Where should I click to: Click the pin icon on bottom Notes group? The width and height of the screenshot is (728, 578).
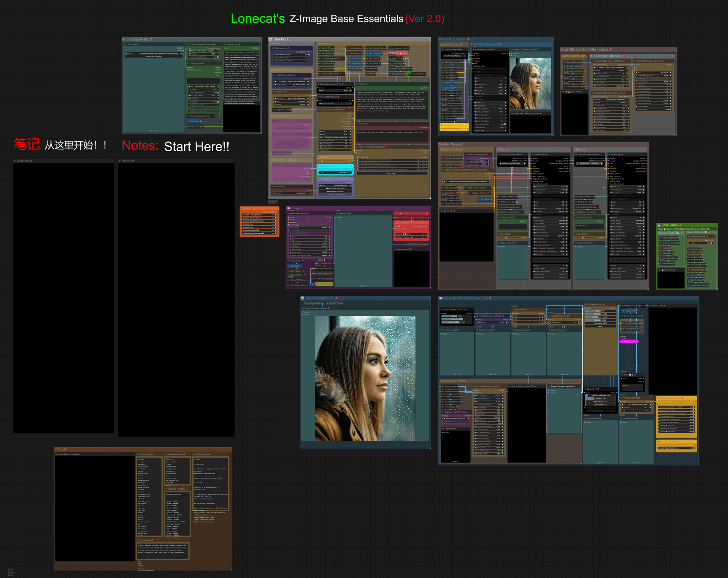pyautogui.click(x=65, y=450)
